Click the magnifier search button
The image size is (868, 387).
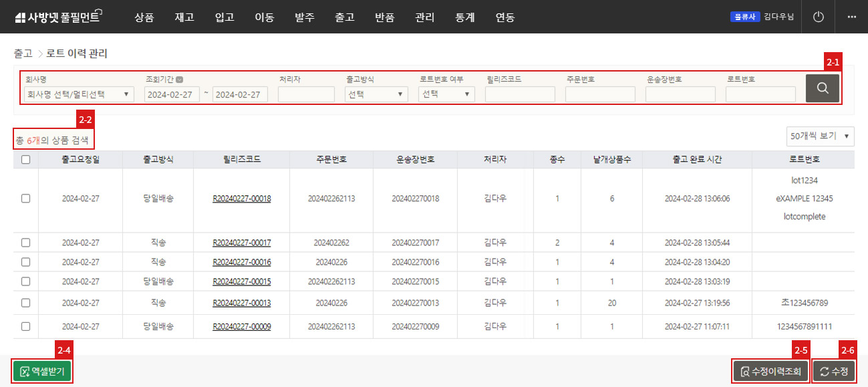tap(822, 88)
